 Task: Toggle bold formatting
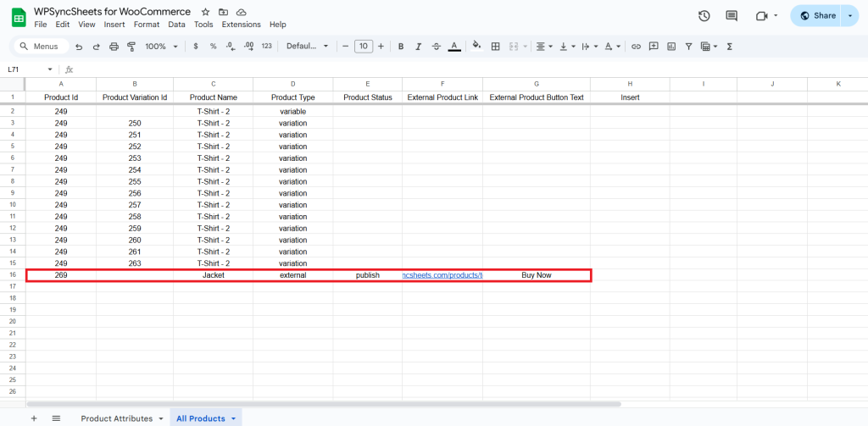click(x=401, y=47)
